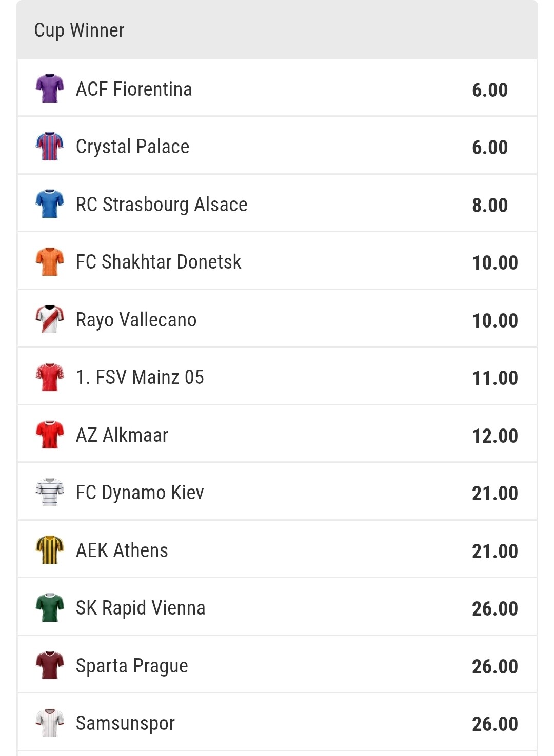Open the FC Shakhtar Donetsk team name
Screen dimensions: 554x756
click(159, 262)
